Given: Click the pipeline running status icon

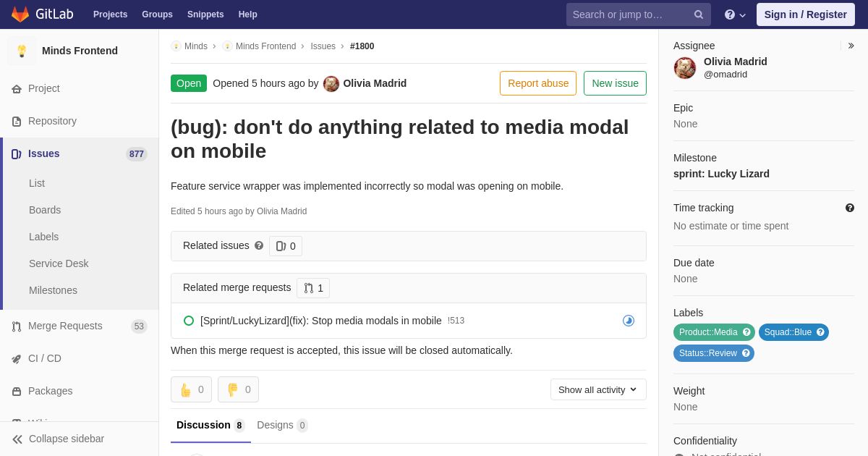Looking at the screenshot, I should click(629, 321).
